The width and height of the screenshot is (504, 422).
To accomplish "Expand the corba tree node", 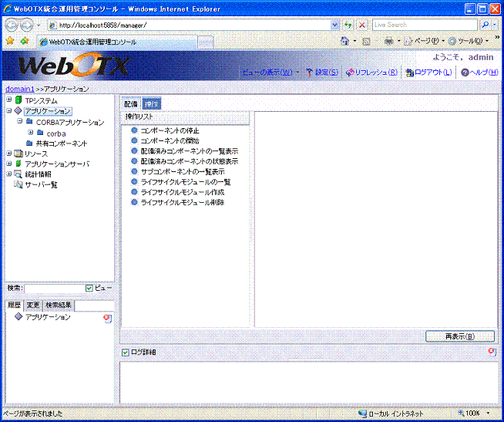I will [x=29, y=133].
